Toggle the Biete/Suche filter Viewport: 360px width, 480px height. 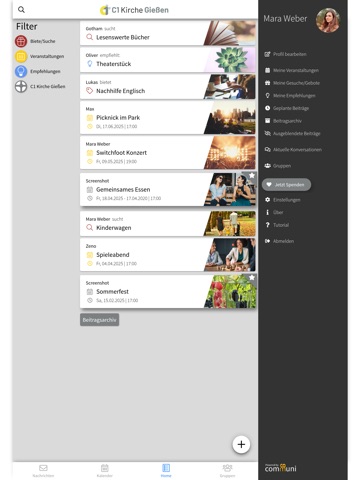tap(35, 41)
